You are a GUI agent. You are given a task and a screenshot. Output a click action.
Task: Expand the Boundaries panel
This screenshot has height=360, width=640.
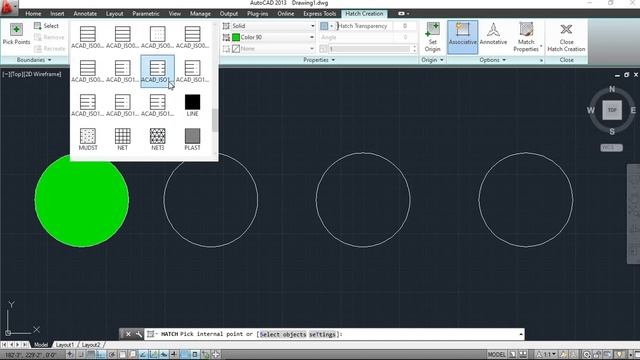pos(34,60)
